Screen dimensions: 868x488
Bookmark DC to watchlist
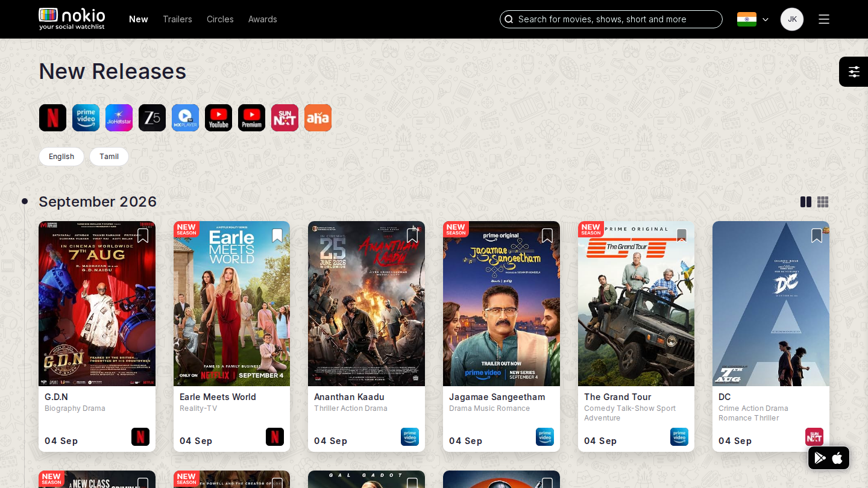[817, 236]
